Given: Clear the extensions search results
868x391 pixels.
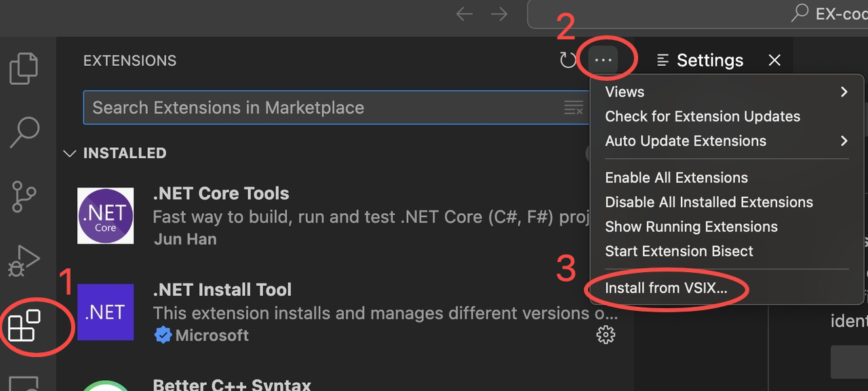Looking at the screenshot, I should coord(574,108).
